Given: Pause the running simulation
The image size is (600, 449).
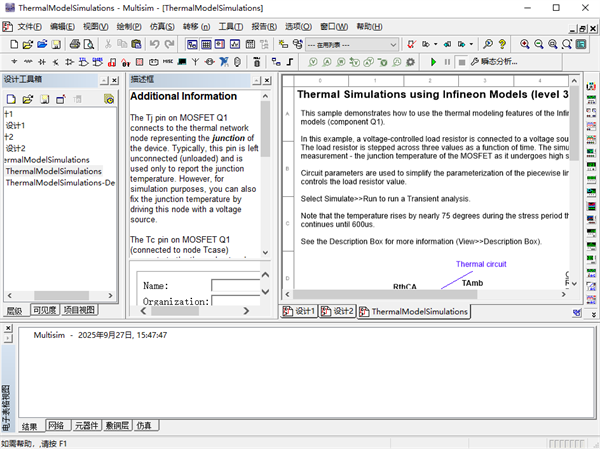Looking at the screenshot, I should click(x=447, y=62).
